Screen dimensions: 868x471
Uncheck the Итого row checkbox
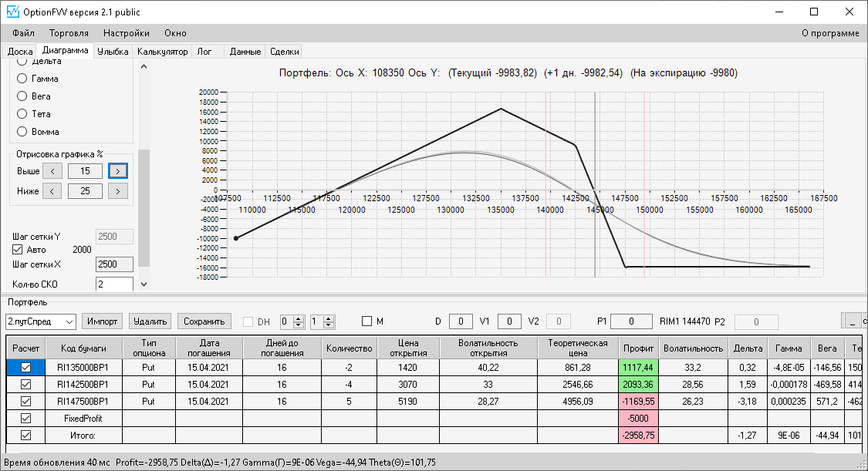pos(25,435)
